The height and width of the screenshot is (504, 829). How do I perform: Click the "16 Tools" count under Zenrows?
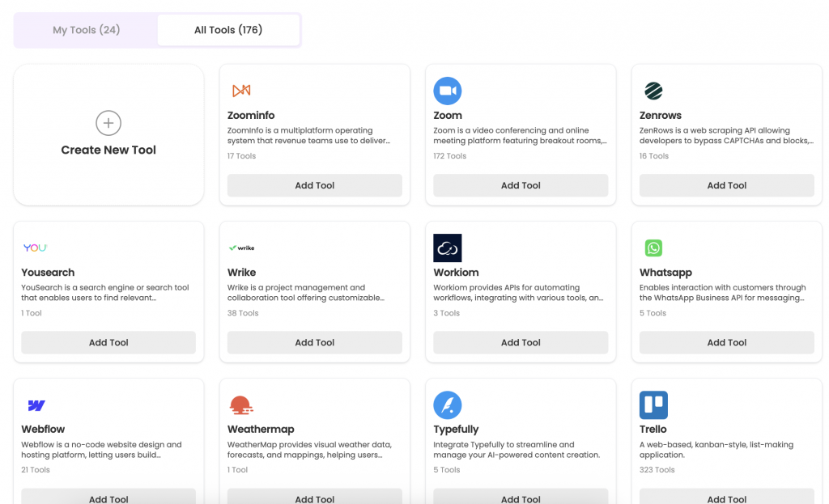(x=654, y=156)
